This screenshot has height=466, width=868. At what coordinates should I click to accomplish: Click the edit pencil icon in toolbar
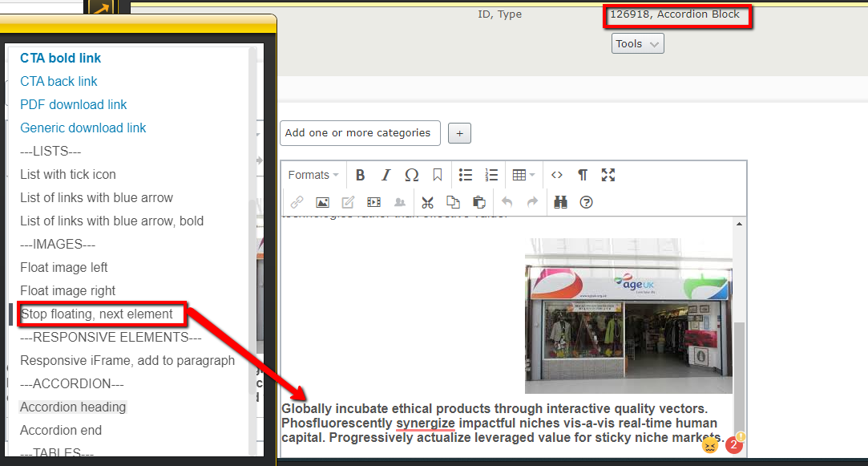click(348, 202)
